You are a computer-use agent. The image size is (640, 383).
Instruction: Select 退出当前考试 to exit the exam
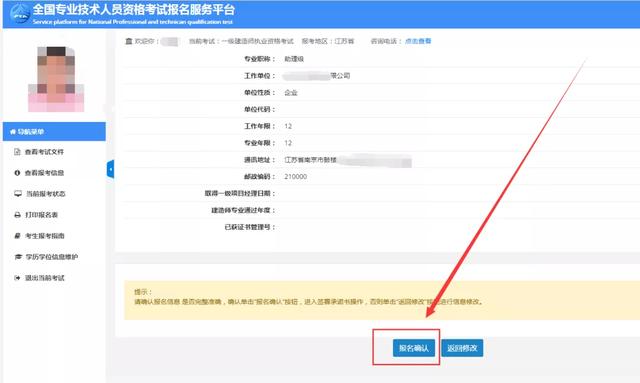tap(45, 278)
